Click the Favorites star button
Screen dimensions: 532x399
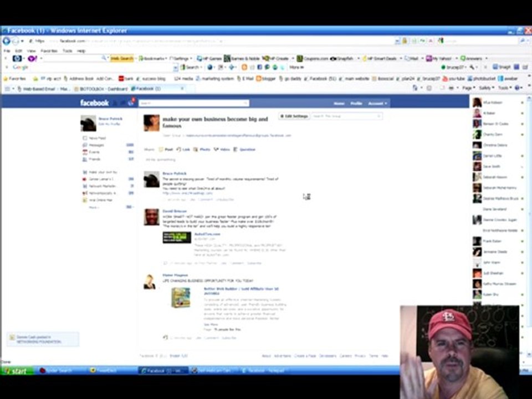pyautogui.click(x=14, y=79)
